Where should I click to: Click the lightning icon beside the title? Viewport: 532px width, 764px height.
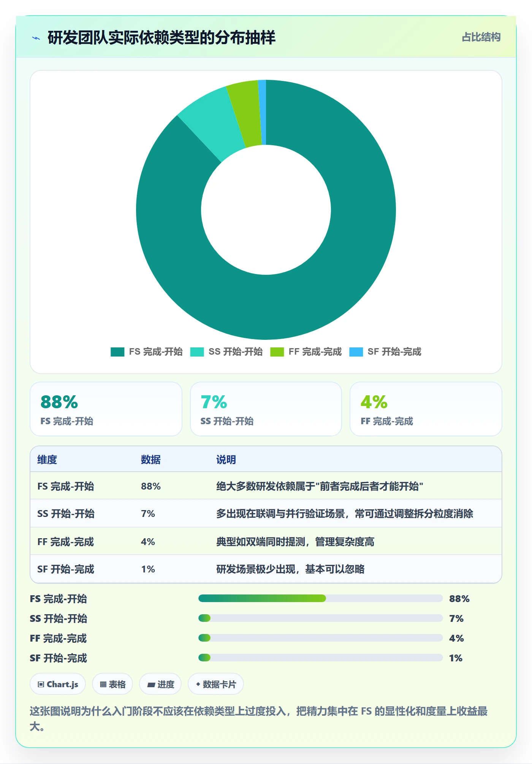[36, 38]
